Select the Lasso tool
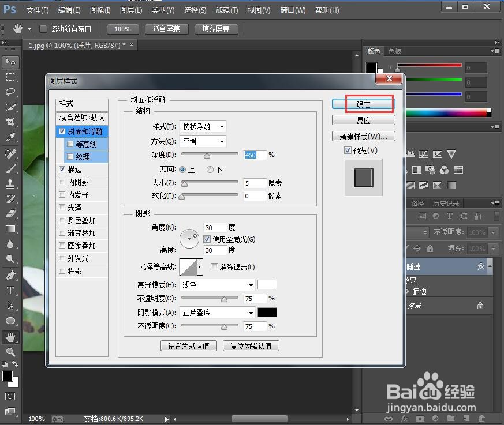Screen dimensions: 504x425 click(10, 92)
